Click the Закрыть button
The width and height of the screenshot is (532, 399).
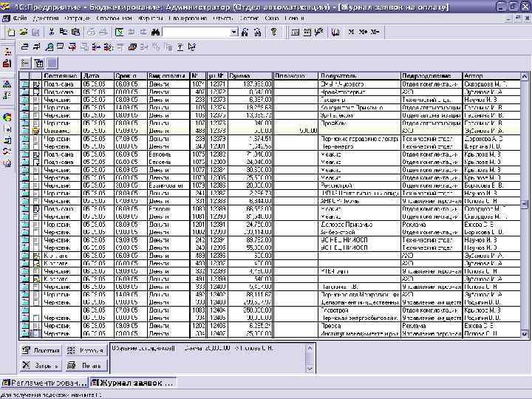click(x=41, y=366)
